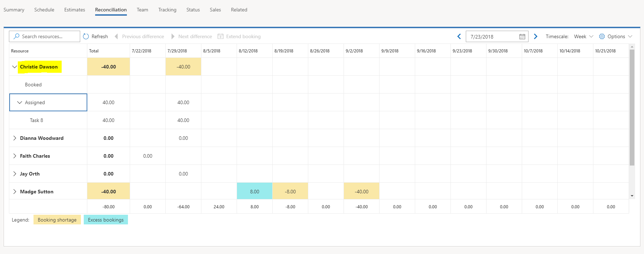Open the Options dropdown chevron

630,36
